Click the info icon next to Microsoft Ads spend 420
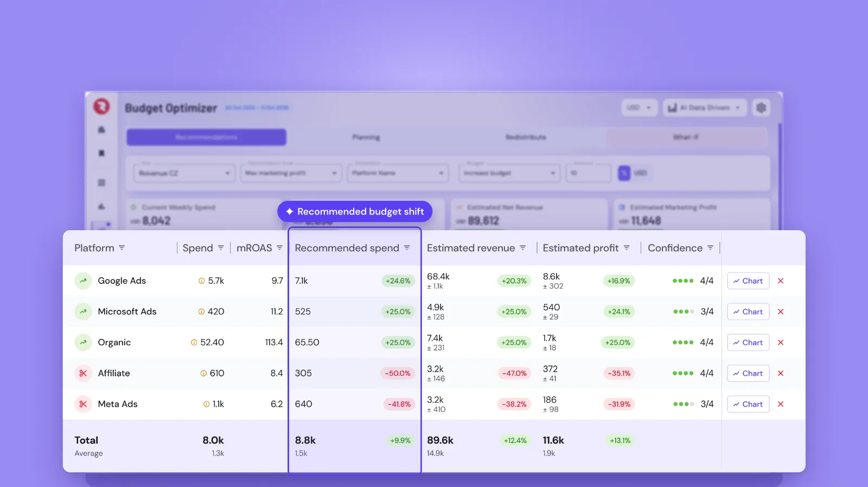Image resolution: width=868 pixels, height=487 pixels. pos(201,312)
